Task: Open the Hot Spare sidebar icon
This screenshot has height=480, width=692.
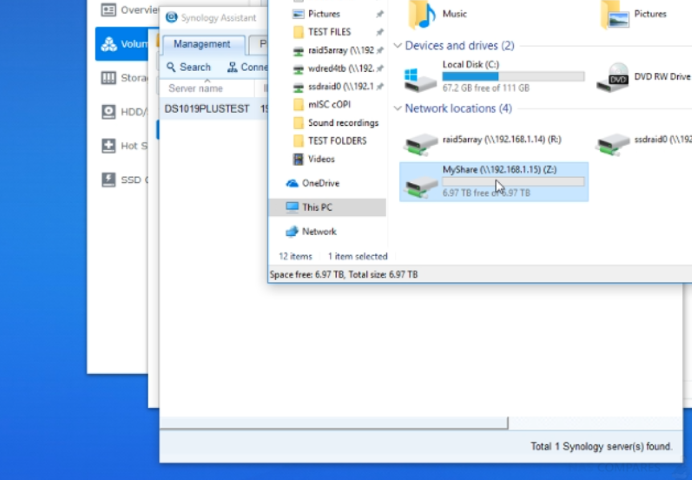Action: point(109,146)
